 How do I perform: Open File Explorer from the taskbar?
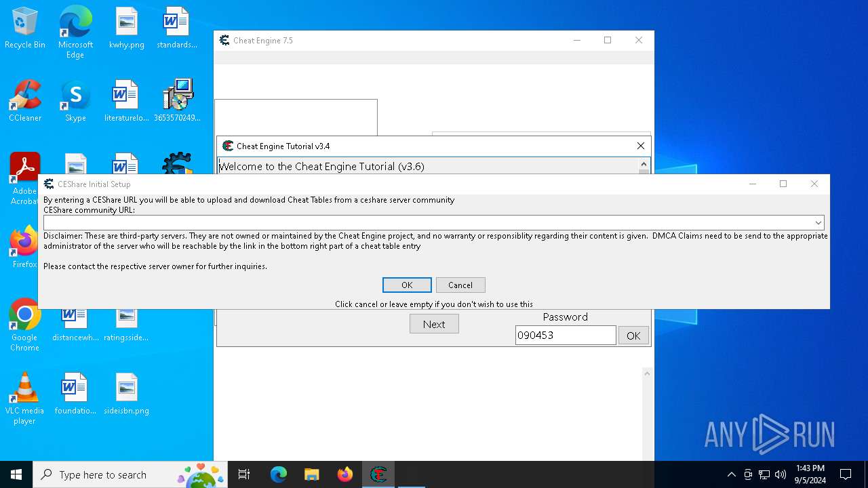coord(311,474)
